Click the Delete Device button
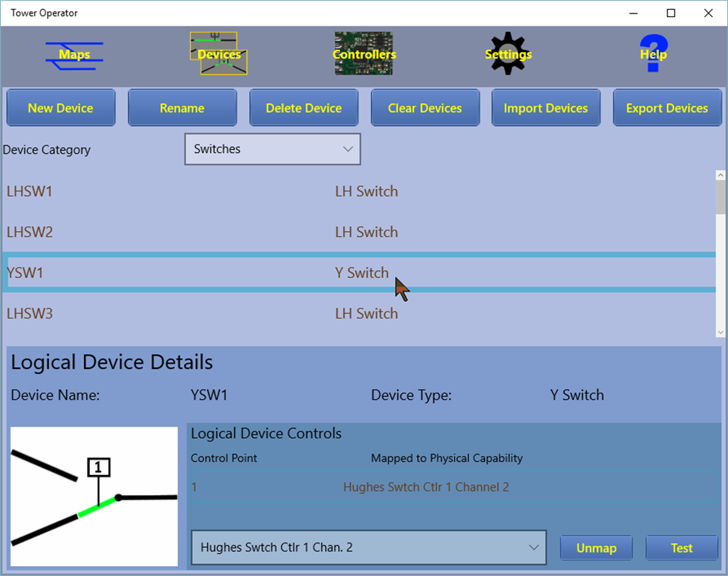This screenshot has width=728, height=576. pos(304,108)
